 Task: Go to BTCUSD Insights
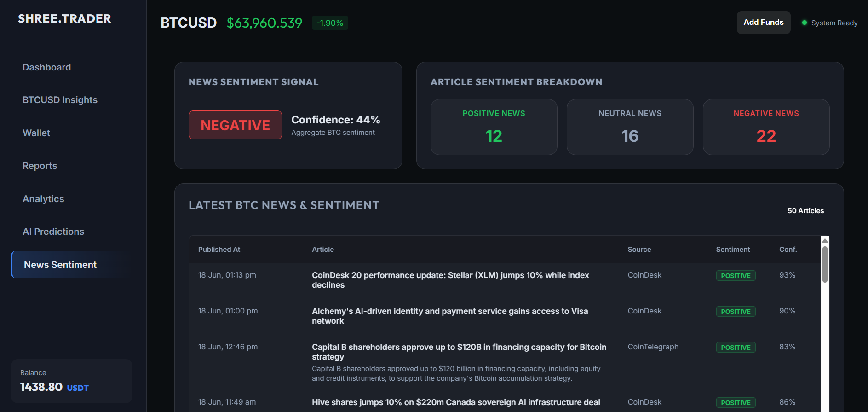coord(60,100)
